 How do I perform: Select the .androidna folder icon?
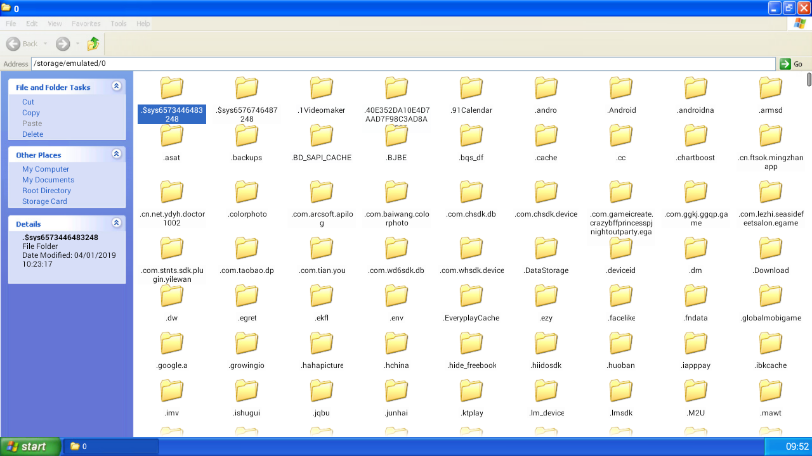point(695,89)
